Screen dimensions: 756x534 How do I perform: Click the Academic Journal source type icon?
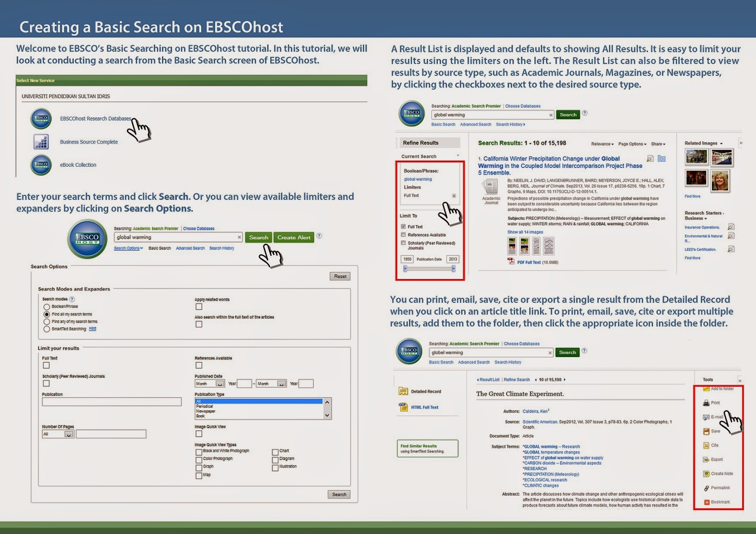tap(491, 187)
